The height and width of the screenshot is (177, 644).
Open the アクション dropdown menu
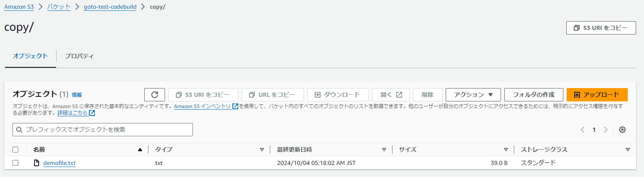[x=473, y=95]
